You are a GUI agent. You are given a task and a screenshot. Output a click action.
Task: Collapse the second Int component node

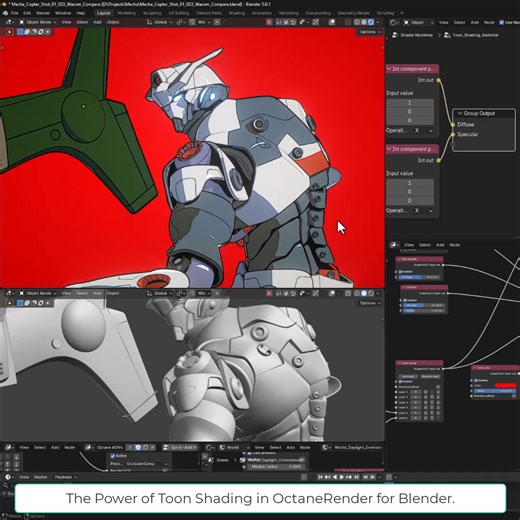pyautogui.click(x=389, y=149)
